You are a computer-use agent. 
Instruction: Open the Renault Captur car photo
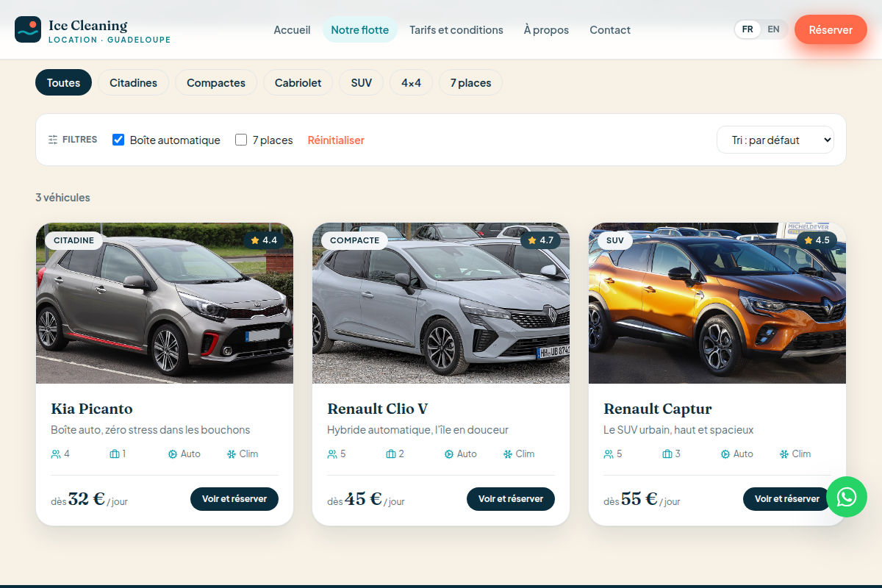[x=717, y=303]
